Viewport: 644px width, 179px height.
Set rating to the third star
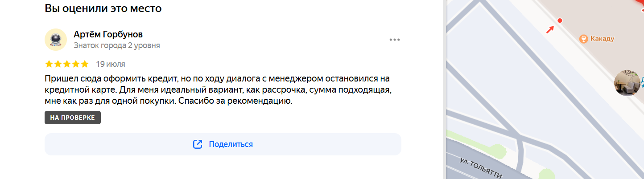point(67,64)
